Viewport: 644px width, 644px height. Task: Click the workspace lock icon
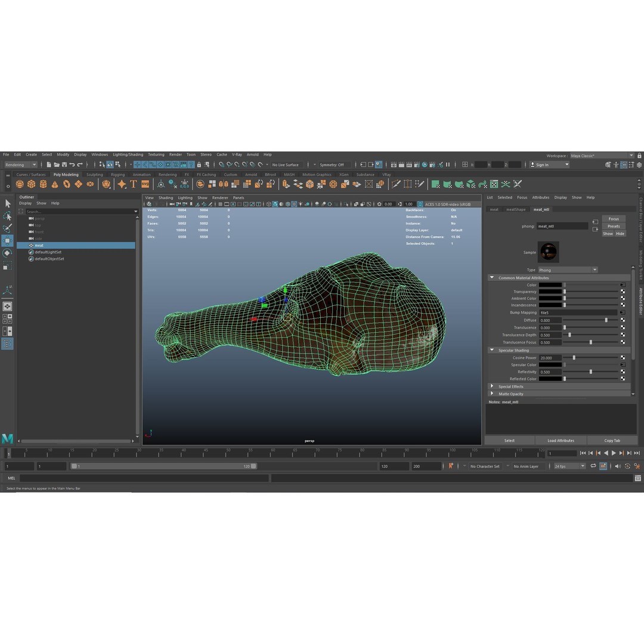click(639, 156)
